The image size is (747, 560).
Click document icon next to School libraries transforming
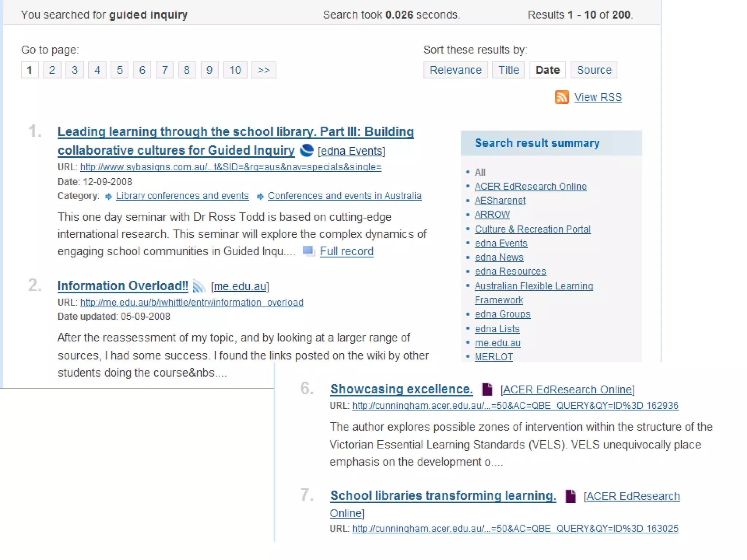tap(570, 496)
